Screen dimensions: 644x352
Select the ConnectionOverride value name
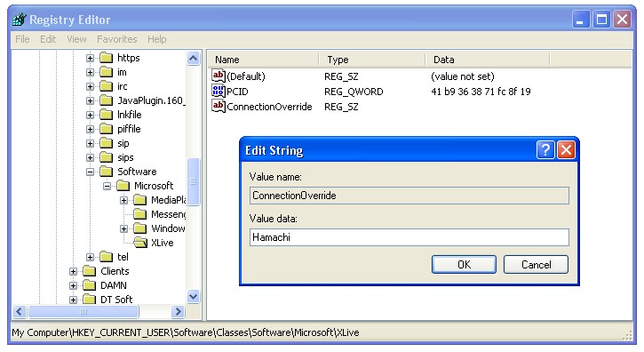(269, 107)
